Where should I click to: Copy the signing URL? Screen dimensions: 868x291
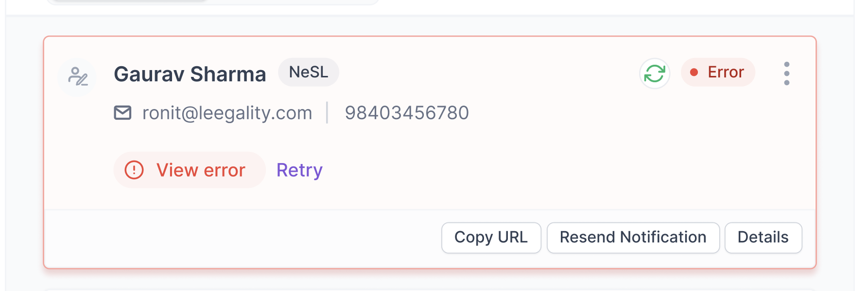click(491, 237)
